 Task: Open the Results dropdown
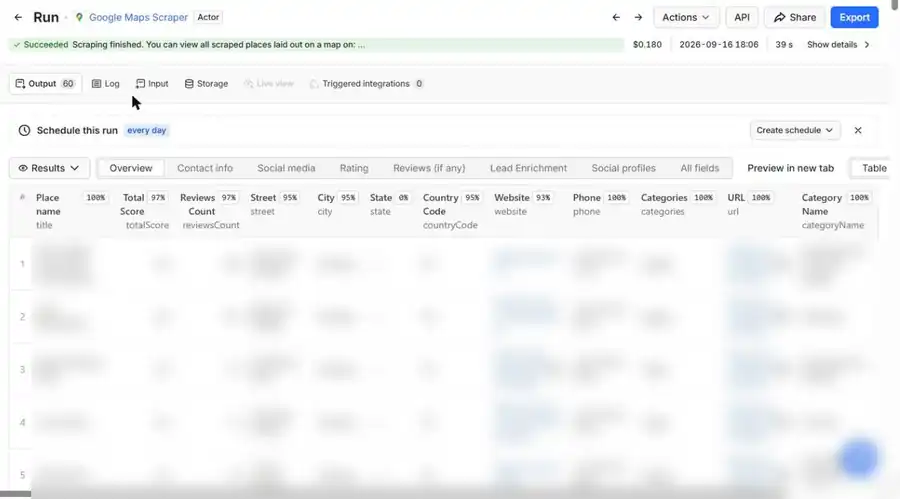(49, 168)
